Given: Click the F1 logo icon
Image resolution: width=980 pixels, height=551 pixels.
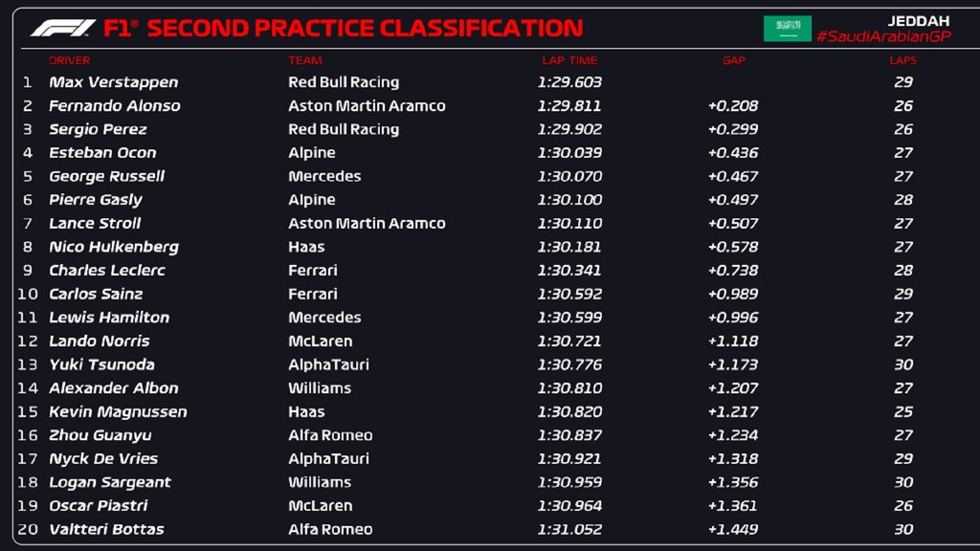Looking at the screenshot, I should click(63, 28).
